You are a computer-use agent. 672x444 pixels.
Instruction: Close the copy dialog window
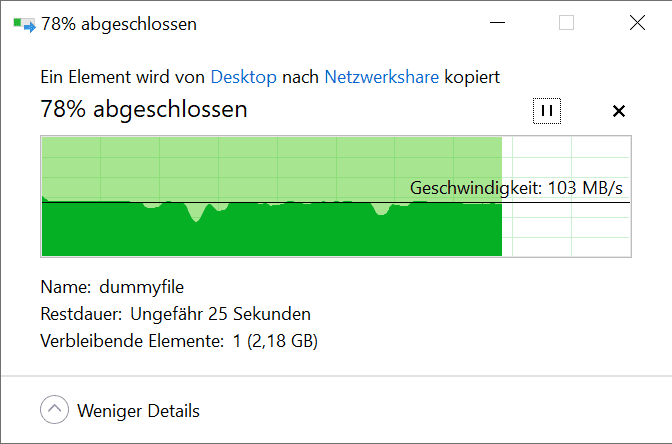[x=637, y=23]
